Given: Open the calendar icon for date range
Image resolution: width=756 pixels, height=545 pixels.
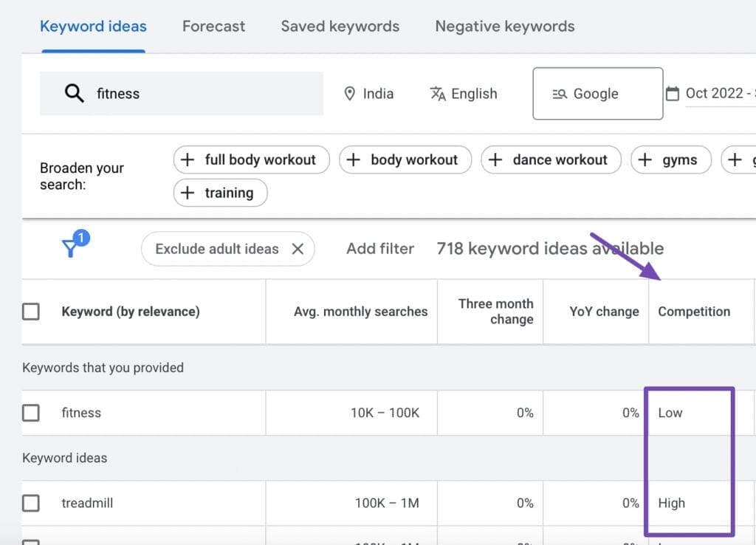Looking at the screenshot, I should click(673, 93).
